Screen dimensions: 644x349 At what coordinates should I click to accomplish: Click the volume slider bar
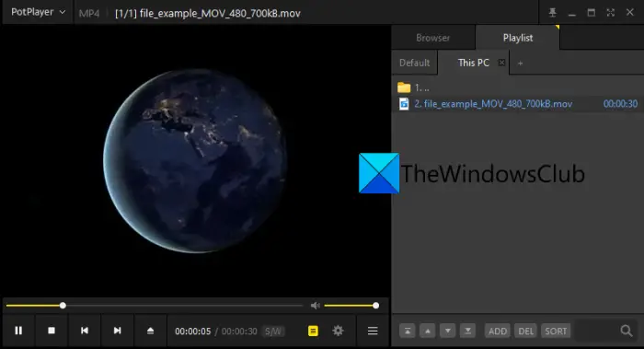351,306
